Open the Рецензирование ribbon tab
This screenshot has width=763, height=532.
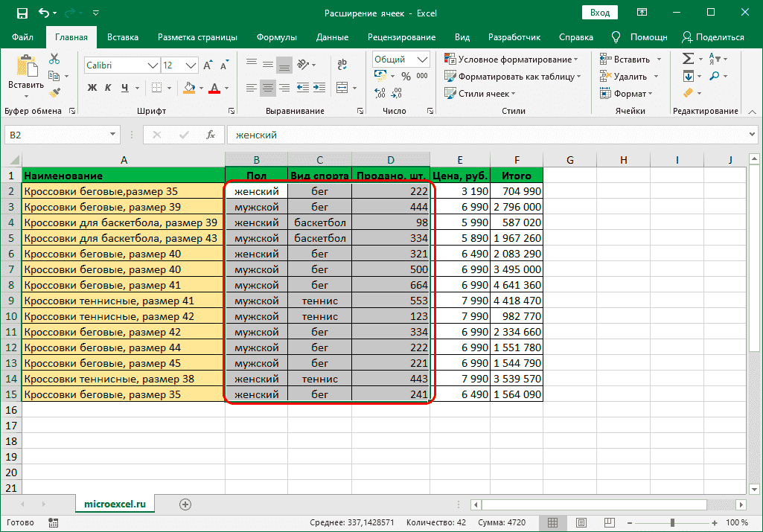(x=402, y=36)
